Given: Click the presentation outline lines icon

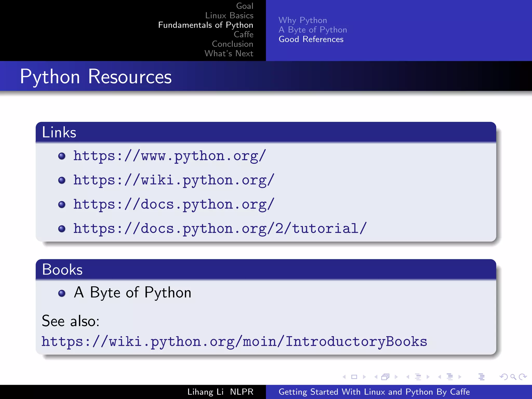Looking at the screenshot, I should (481, 377).
